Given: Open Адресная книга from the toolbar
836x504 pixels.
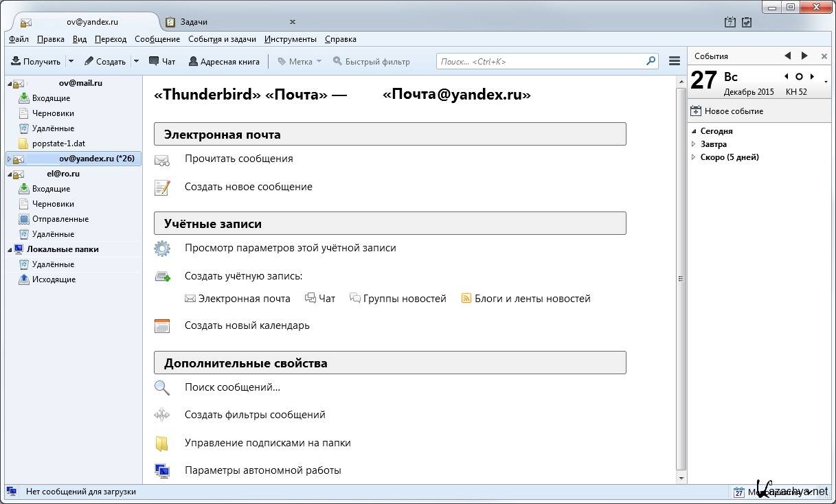Looking at the screenshot, I should [224, 61].
